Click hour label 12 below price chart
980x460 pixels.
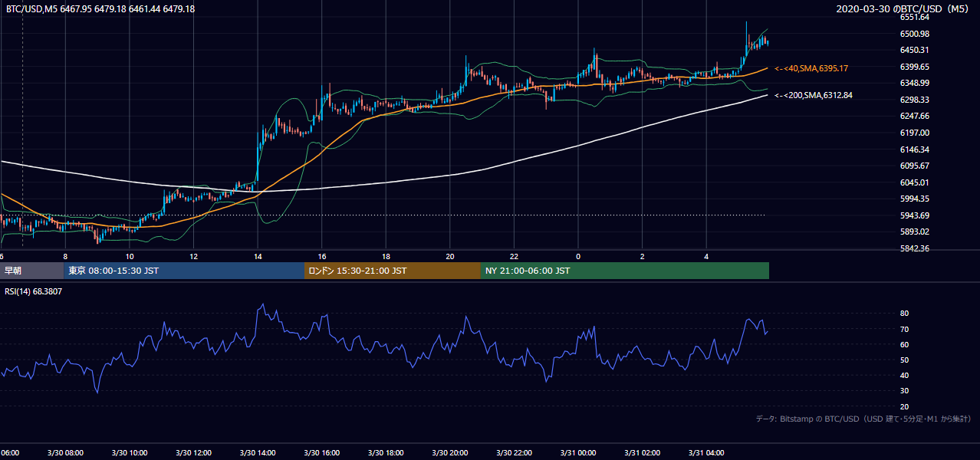point(193,256)
